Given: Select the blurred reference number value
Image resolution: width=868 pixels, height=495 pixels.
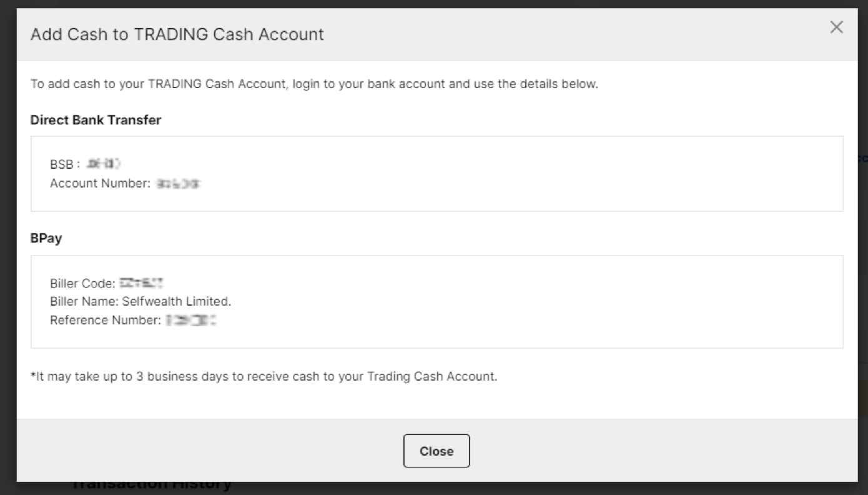Looking at the screenshot, I should pos(191,321).
